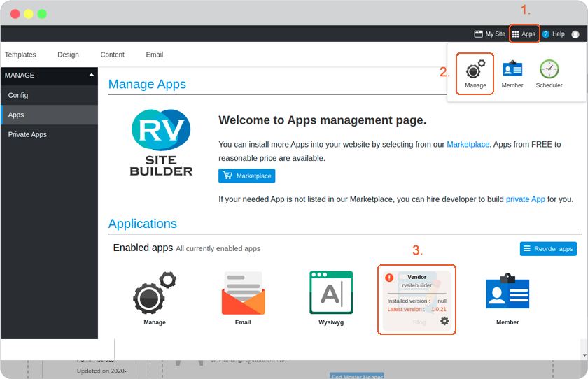The height and width of the screenshot is (379, 588).
Task: Select Private Apps in the sidebar
Action: [x=49, y=134]
